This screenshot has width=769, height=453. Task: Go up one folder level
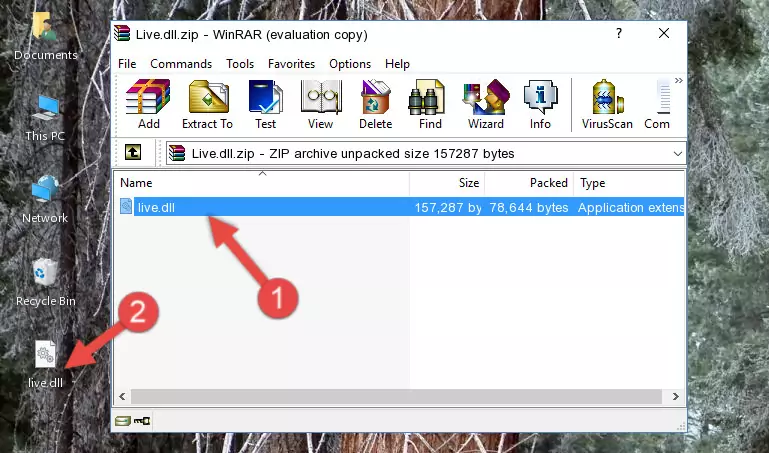click(133, 152)
